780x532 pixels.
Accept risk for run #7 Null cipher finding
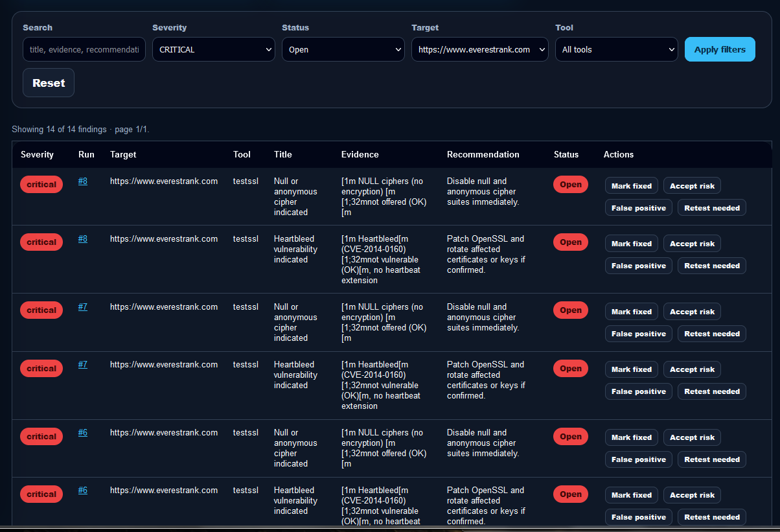point(692,312)
